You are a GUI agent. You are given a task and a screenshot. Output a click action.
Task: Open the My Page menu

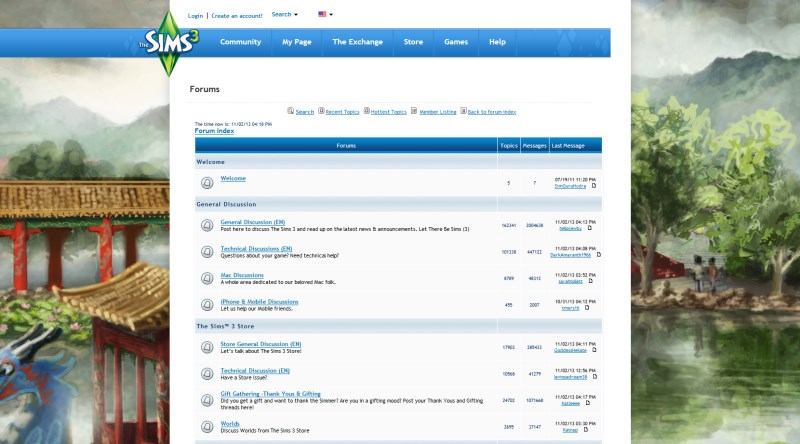tap(296, 42)
